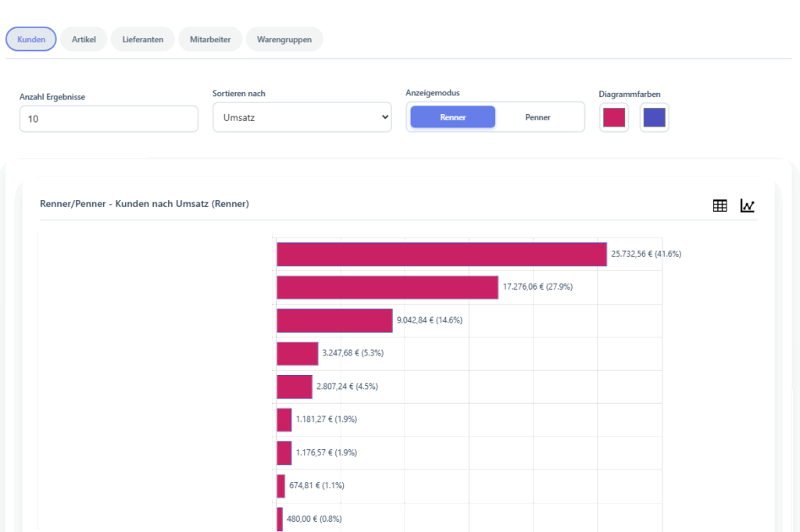Switch to line chart view icon

748,205
